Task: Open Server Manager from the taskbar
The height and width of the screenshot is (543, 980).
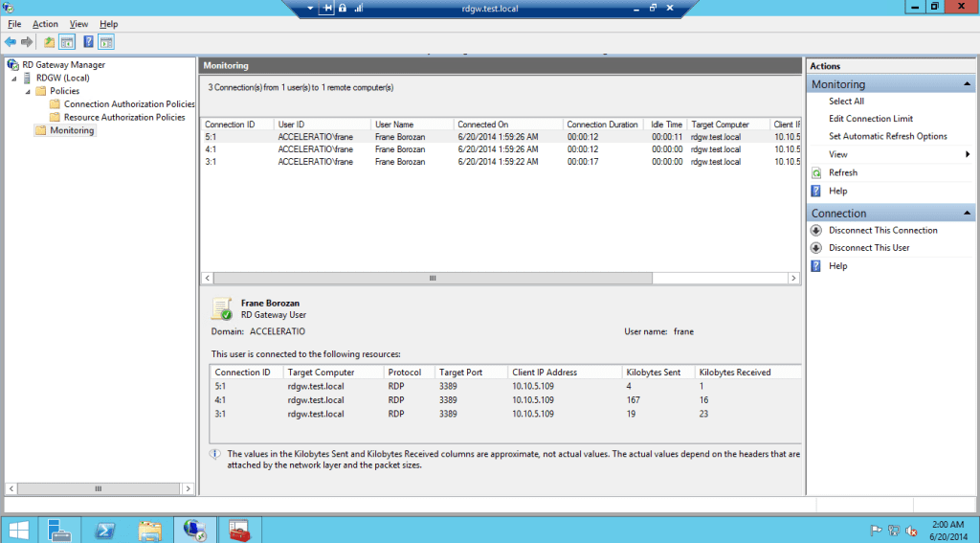Action: coord(59,529)
